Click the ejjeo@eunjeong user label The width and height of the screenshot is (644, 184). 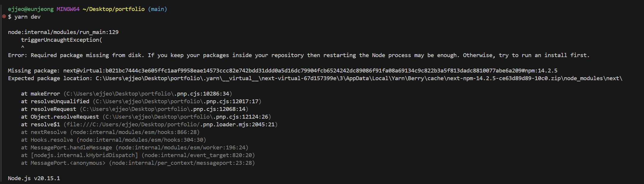pos(31,9)
